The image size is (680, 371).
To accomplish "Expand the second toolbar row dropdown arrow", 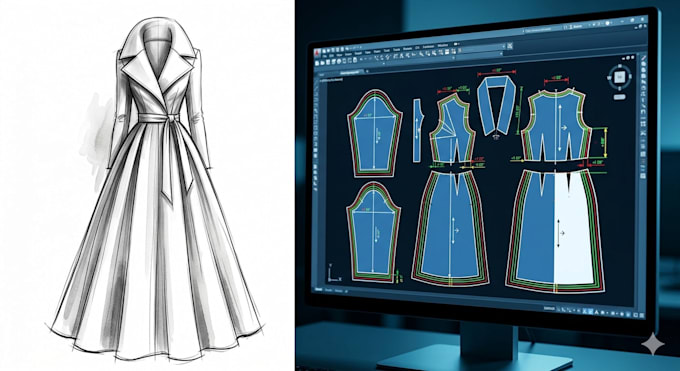I will click(x=501, y=53).
